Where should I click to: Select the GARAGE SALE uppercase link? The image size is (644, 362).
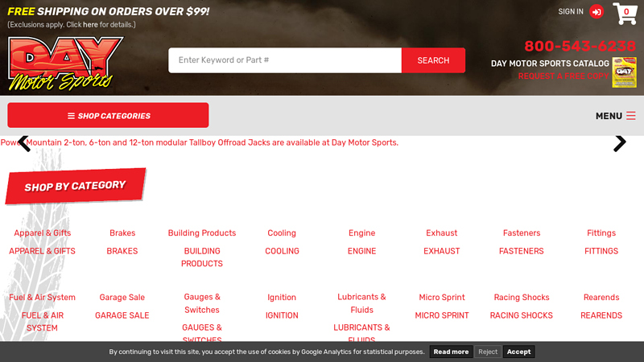pos(122,315)
